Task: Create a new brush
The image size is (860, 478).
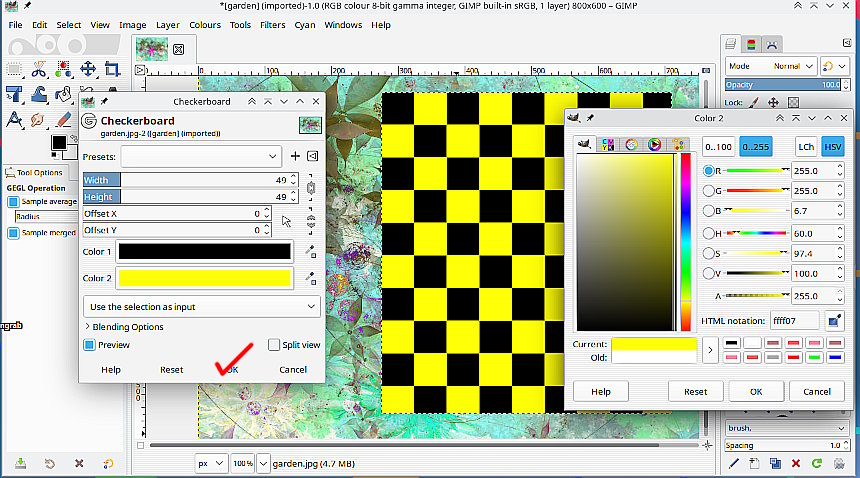Action: (x=754, y=464)
